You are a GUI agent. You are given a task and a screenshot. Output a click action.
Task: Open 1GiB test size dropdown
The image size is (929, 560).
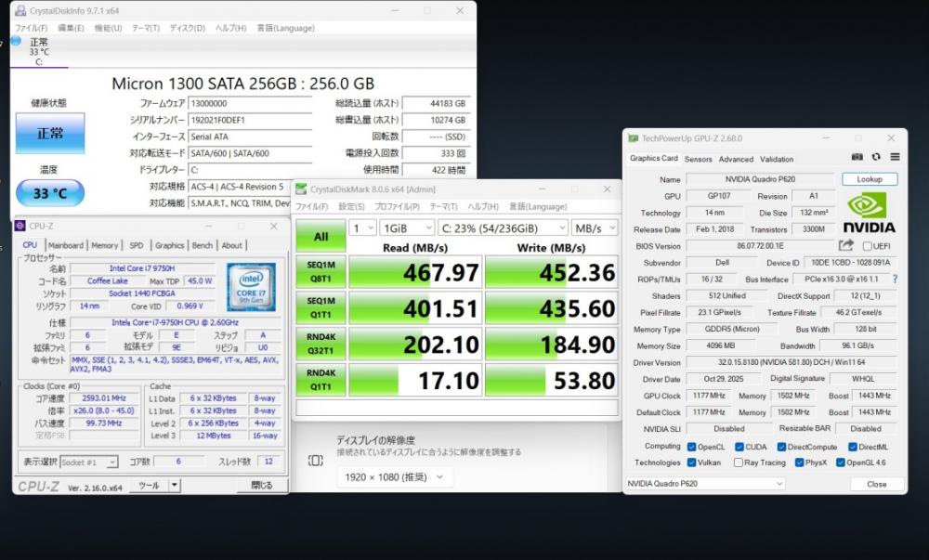[x=407, y=228]
